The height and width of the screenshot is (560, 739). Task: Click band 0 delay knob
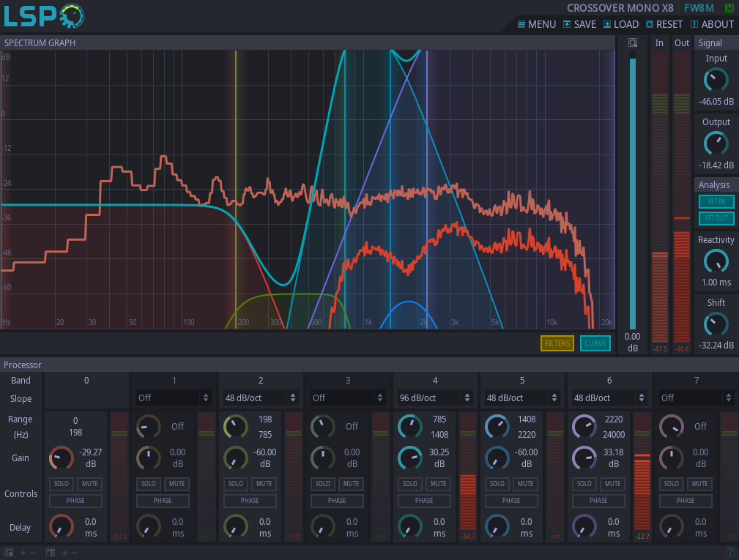(x=62, y=526)
